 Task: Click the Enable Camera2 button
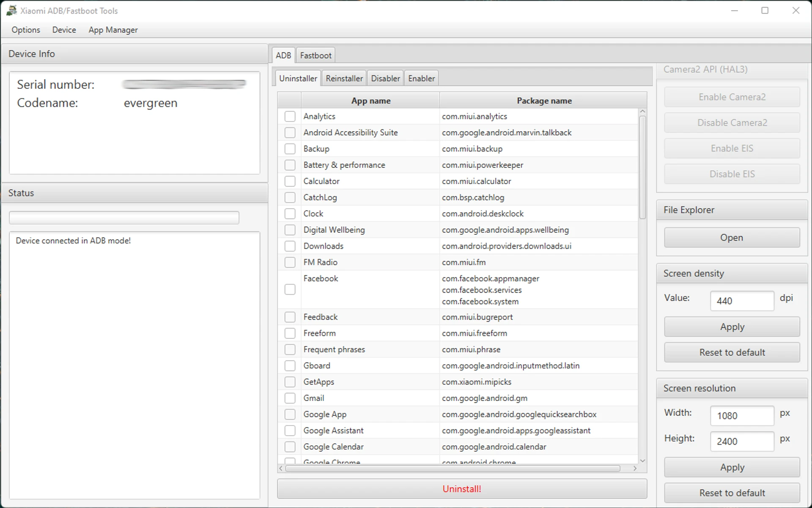pos(732,97)
